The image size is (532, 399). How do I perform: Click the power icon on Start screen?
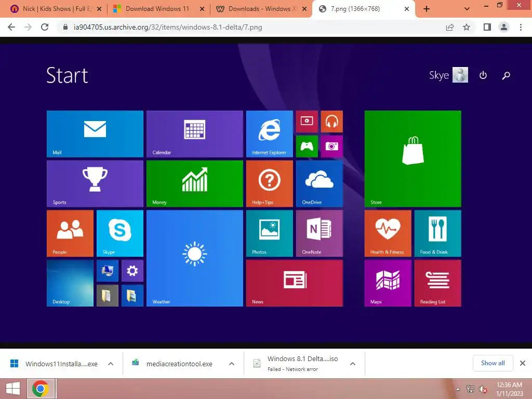click(483, 75)
